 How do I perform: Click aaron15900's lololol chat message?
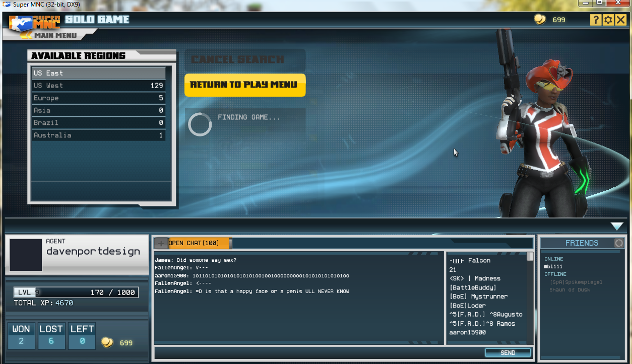pyautogui.click(x=252, y=276)
